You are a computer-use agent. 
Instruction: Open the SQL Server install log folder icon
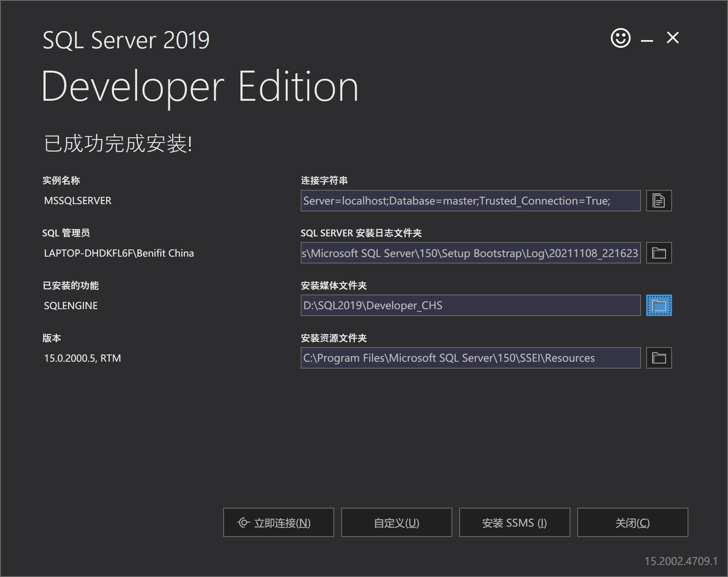659,253
